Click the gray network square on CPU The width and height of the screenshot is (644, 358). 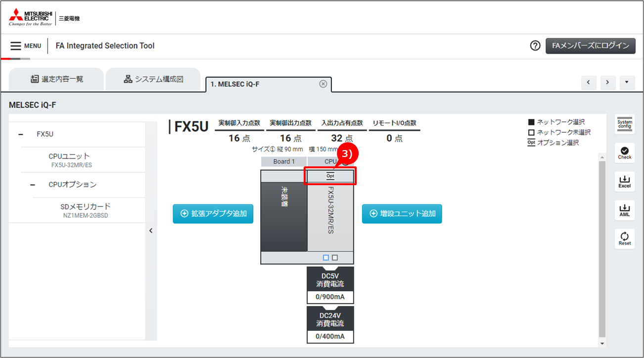point(335,258)
